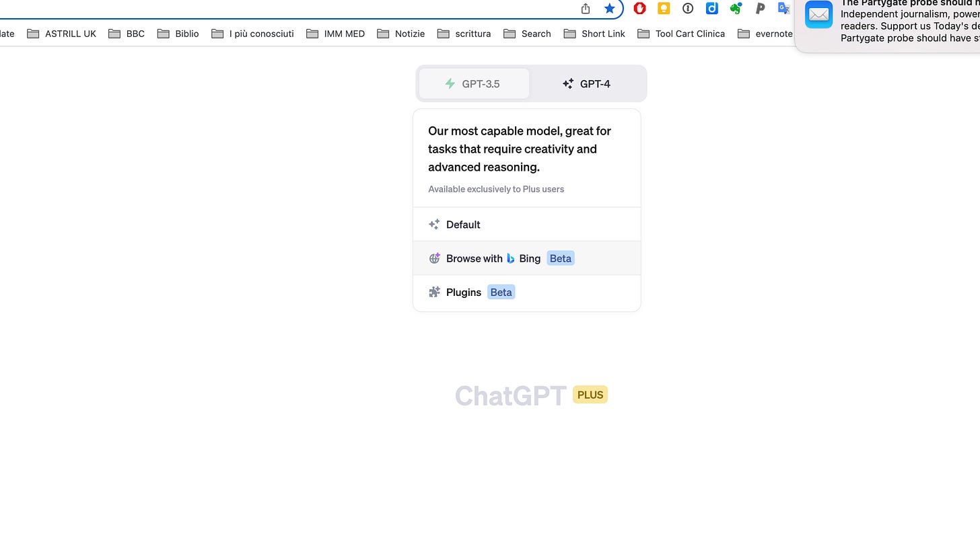The image size is (980, 540).
Task: Click the globe icon beside Browse with
Action: [x=434, y=258]
